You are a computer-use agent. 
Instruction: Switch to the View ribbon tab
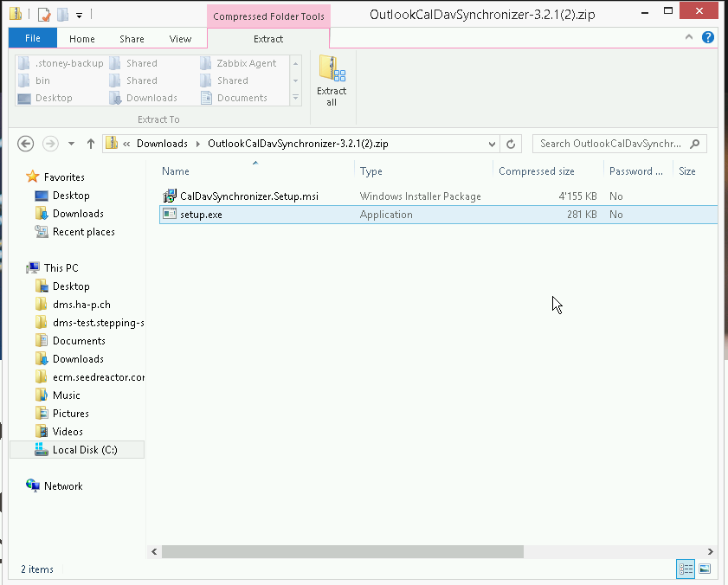(180, 39)
